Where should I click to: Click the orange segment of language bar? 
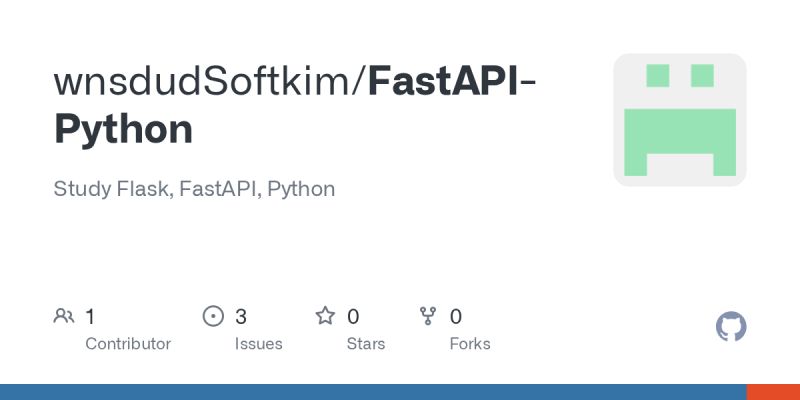pos(773,392)
